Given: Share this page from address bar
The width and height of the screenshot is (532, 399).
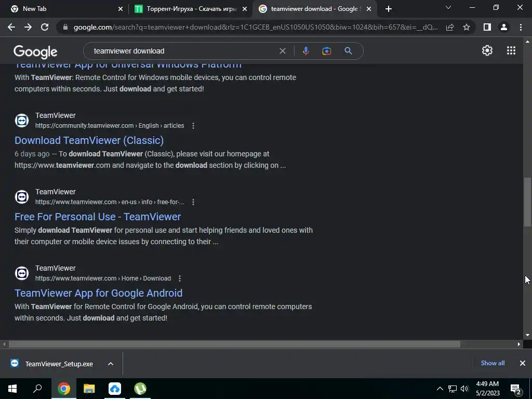Looking at the screenshot, I should (450, 27).
